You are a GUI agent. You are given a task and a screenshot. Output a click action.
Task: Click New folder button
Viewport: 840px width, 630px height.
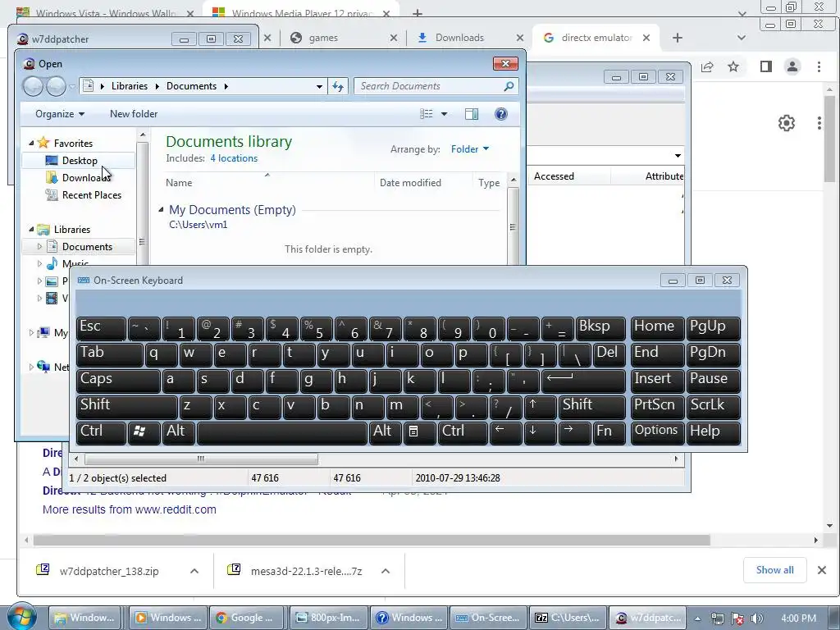(x=134, y=113)
